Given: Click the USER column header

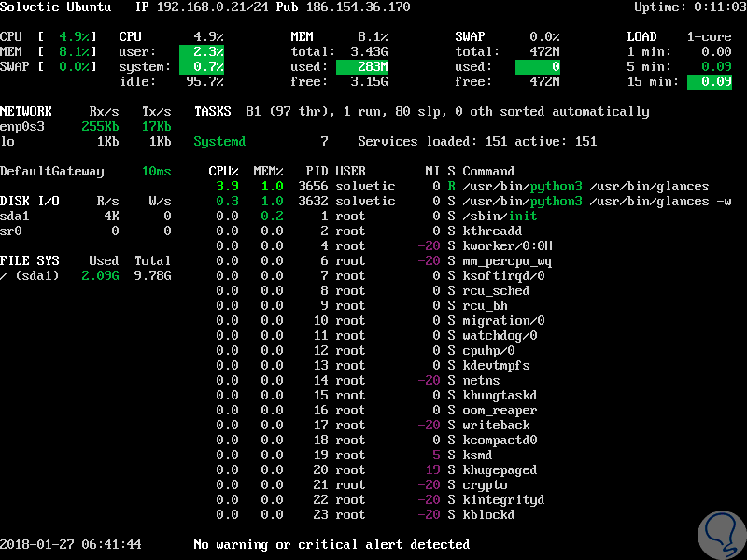Looking at the screenshot, I should (x=351, y=172).
